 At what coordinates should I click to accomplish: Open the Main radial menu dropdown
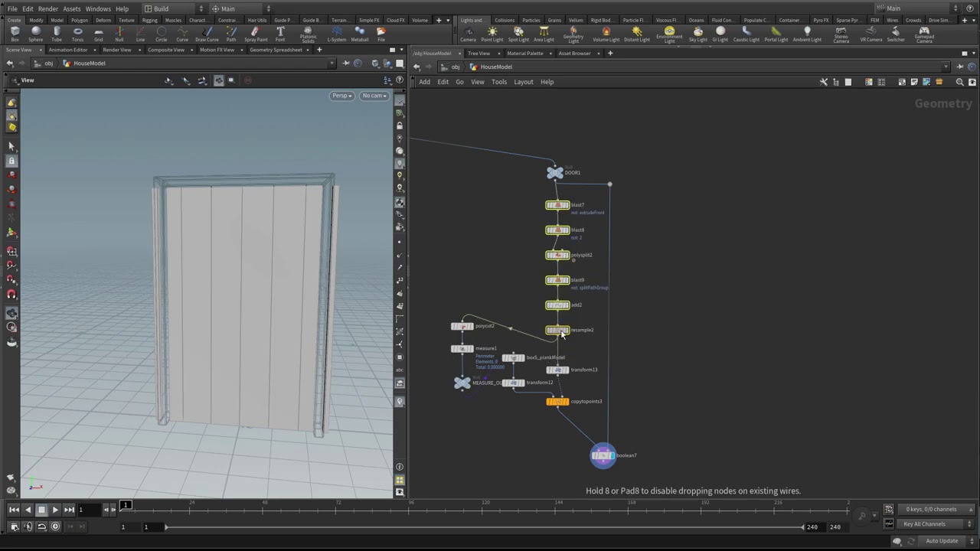pos(240,8)
